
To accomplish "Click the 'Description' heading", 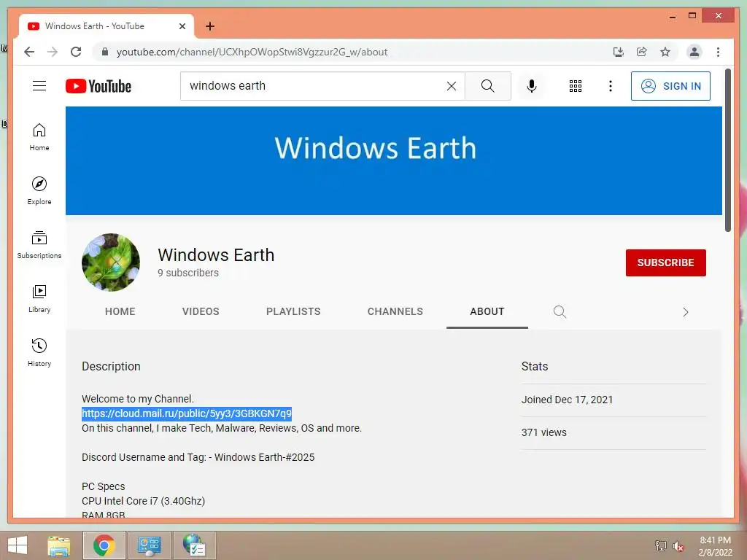I will (111, 366).
